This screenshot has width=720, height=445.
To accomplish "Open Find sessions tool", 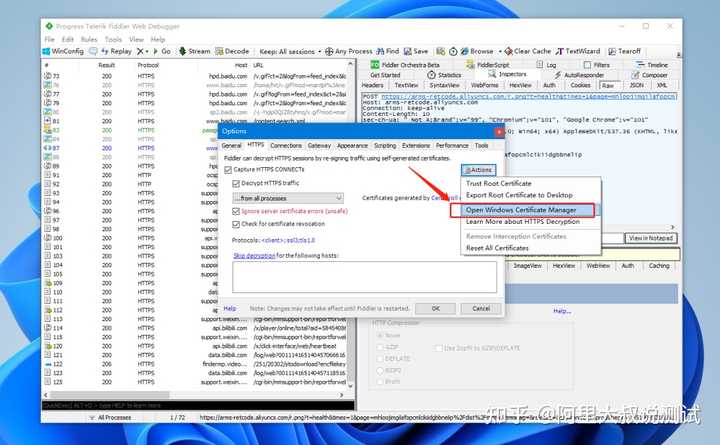I will [x=388, y=51].
